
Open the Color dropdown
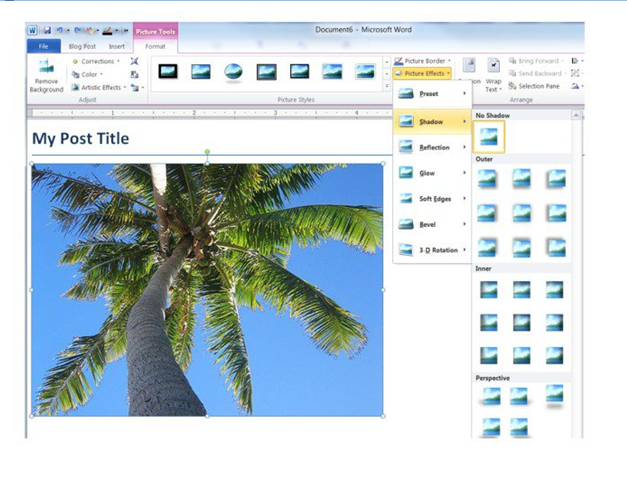[88, 74]
